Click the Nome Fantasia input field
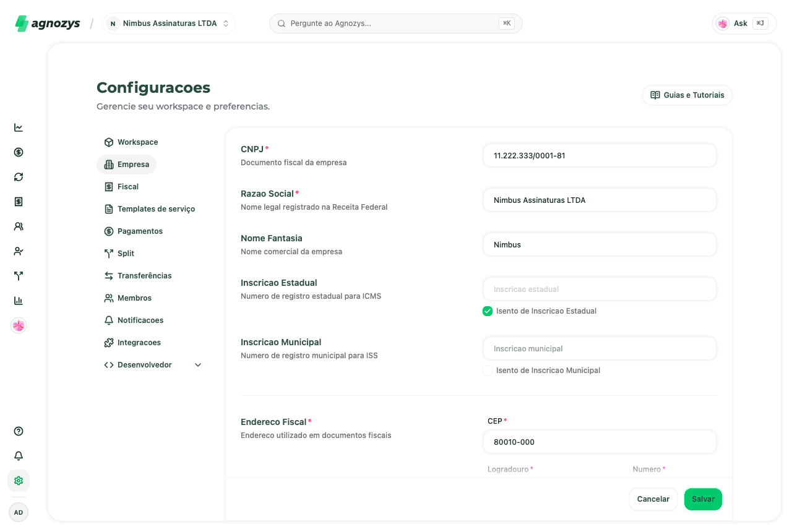Image resolution: width=792 pixels, height=532 pixels. tap(600, 245)
